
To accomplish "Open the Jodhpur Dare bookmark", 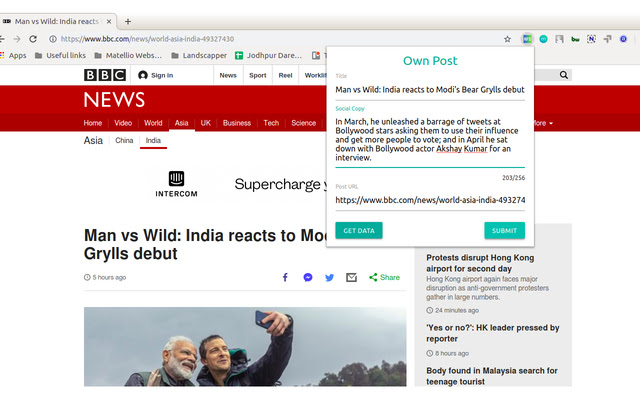I will coord(269,56).
